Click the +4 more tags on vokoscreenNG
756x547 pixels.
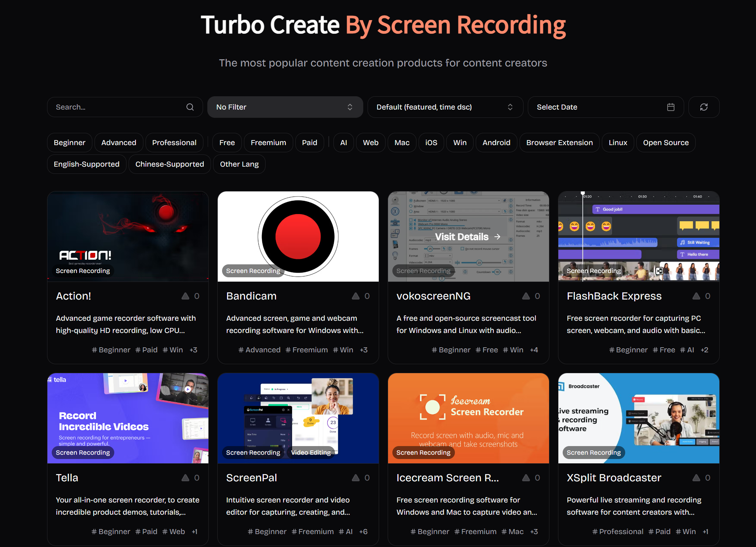pyautogui.click(x=534, y=350)
